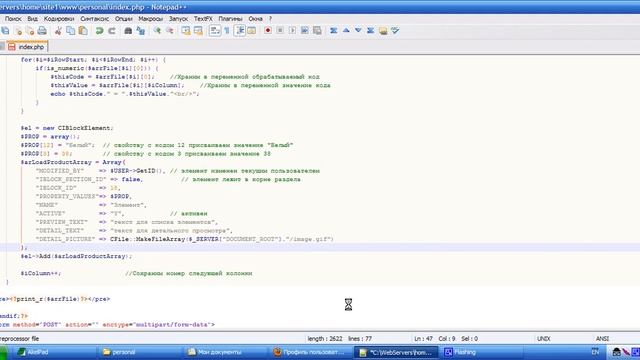This screenshot has height=360, width=640.
Task: Click the spell-check checkmark toolbar icon
Action: tap(395, 31)
